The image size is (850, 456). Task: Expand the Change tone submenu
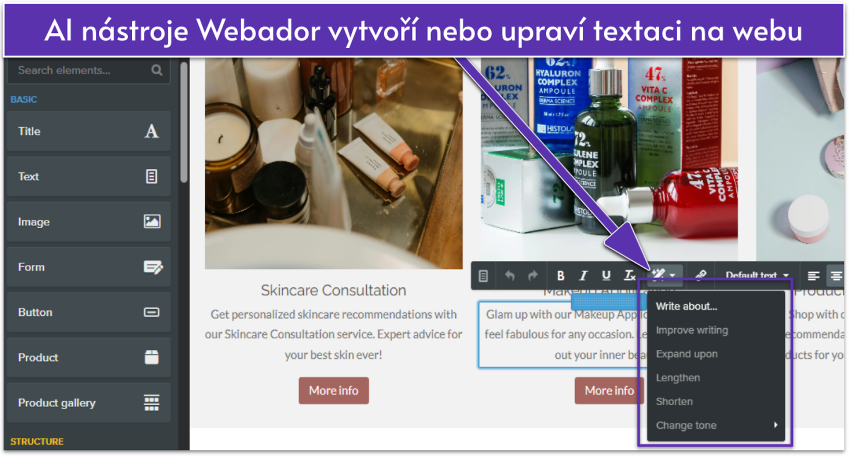[716, 426]
